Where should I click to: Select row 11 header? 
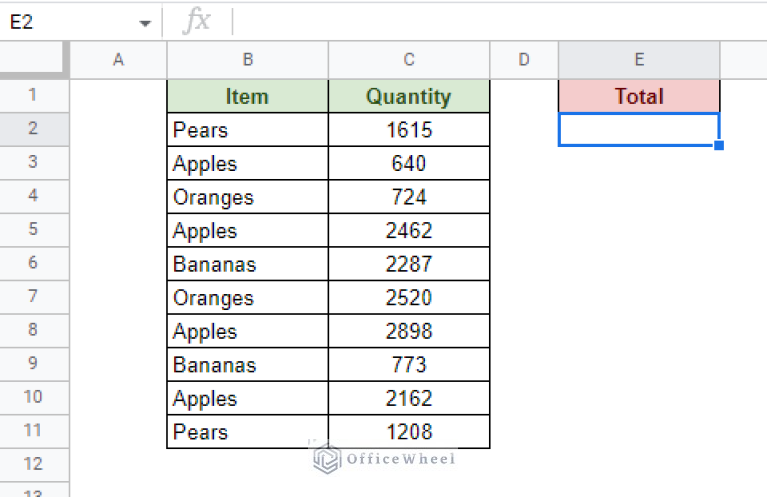tap(33, 432)
